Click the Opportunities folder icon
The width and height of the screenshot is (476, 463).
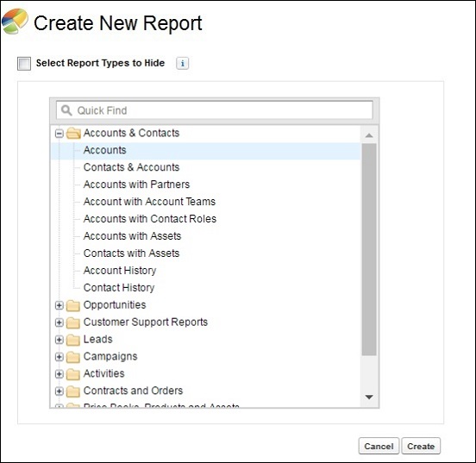(73, 305)
